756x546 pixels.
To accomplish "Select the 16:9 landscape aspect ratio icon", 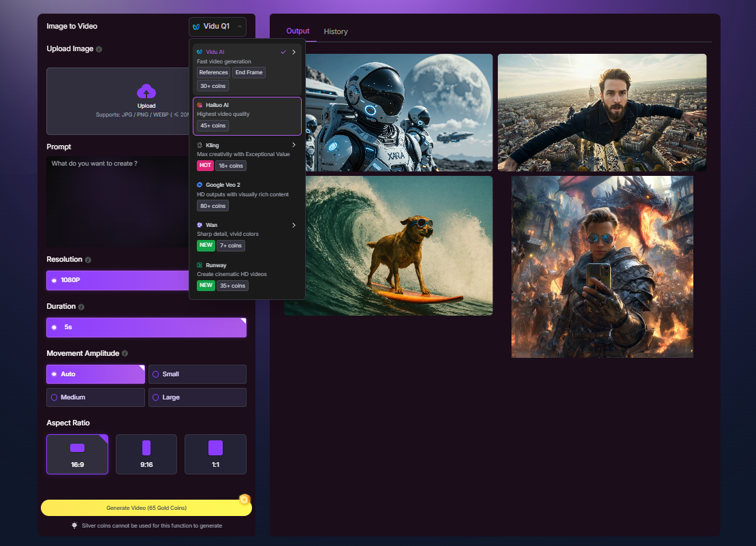I will [77, 448].
